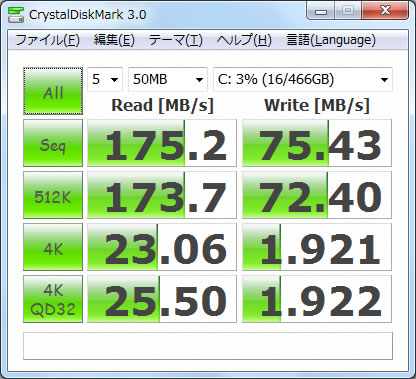Open the test size dropdown showing 50MB
The width and height of the screenshot is (416, 379).
[168, 79]
